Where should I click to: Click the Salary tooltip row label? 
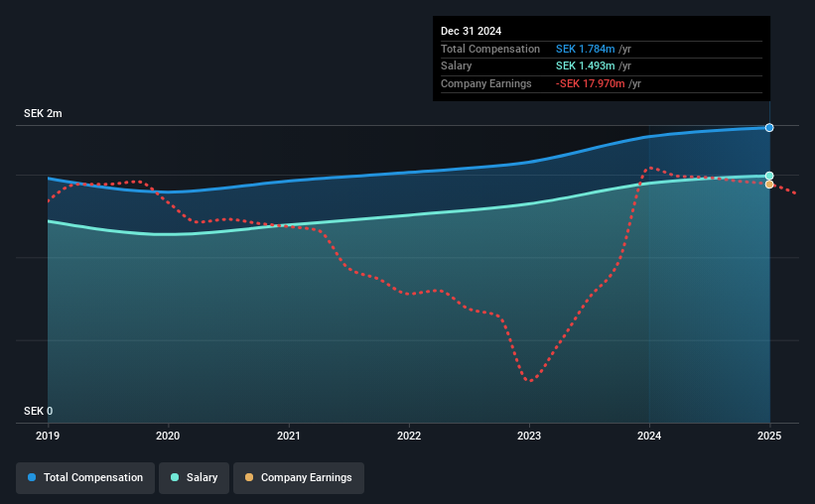pyautogui.click(x=456, y=66)
